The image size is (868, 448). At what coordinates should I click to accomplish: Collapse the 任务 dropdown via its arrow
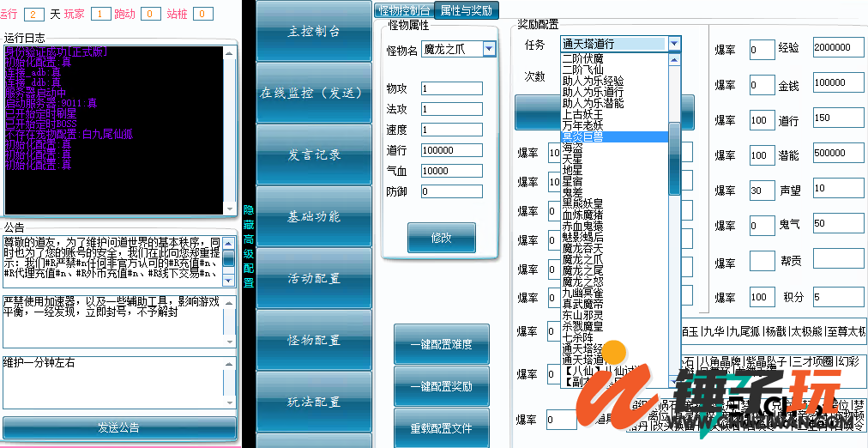point(674,44)
